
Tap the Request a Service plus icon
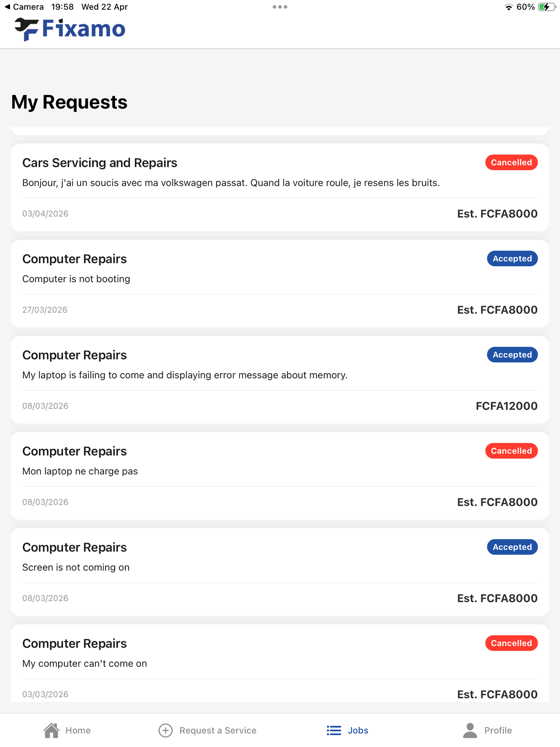[x=166, y=730]
